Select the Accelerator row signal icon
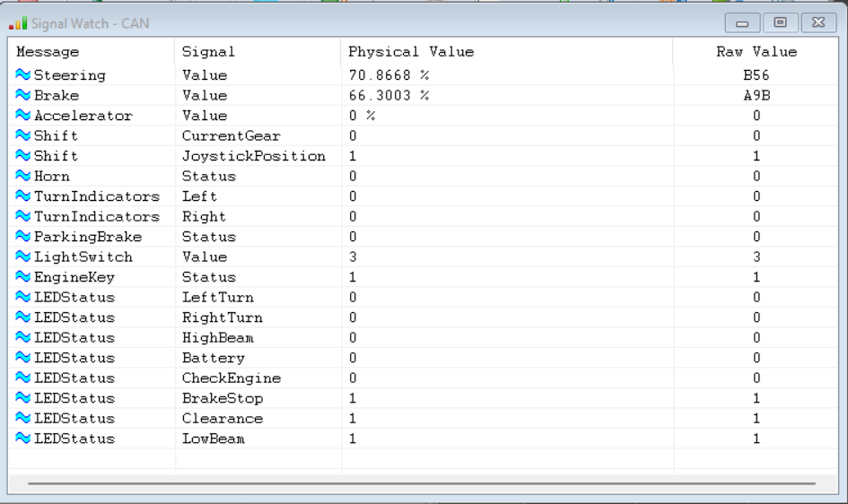This screenshot has width=848, height=504. click(23, 116)
